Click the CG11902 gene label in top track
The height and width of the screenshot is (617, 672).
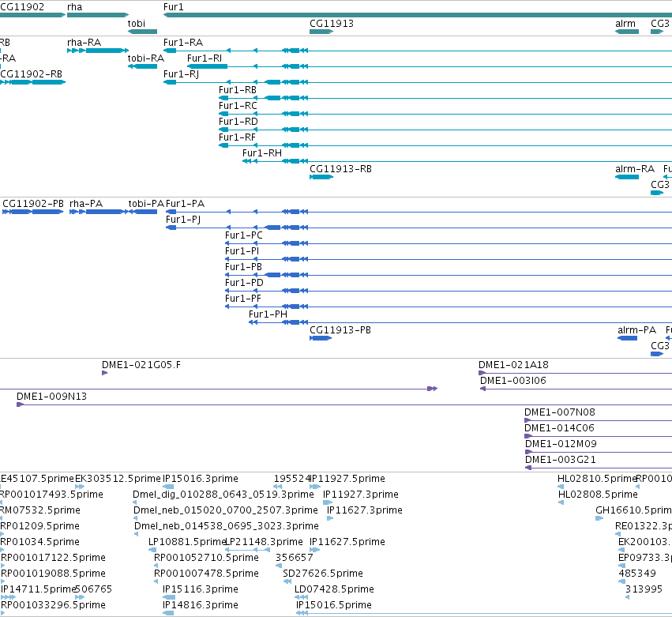pos(22,7)
